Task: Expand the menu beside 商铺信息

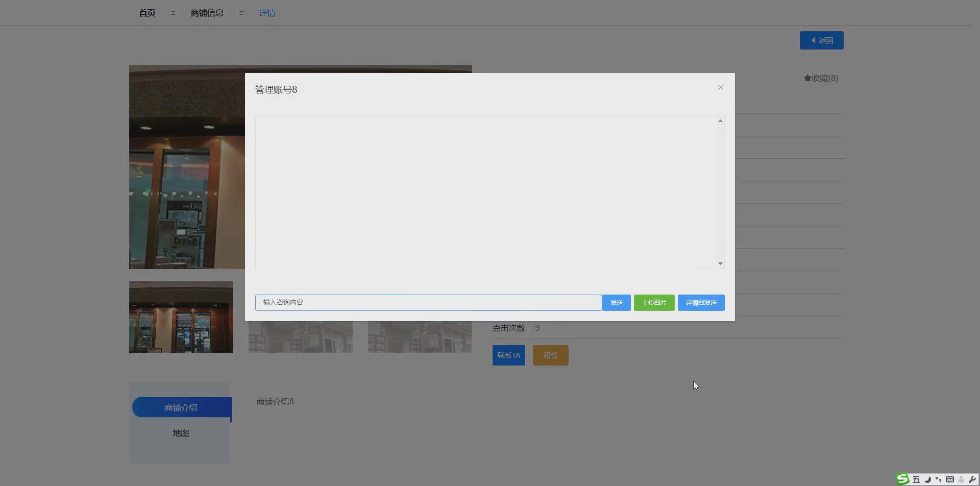Action: pyautogui.click(x=241, y=13)
